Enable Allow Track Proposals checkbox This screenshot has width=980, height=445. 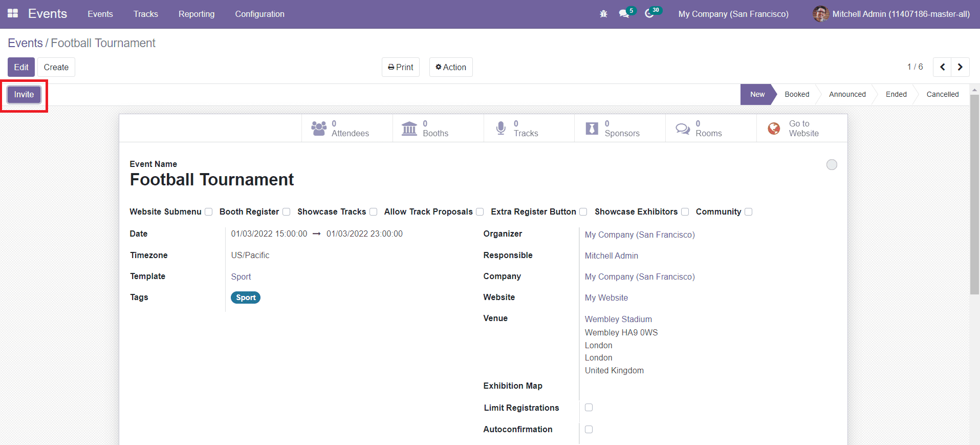pos(480,212)
